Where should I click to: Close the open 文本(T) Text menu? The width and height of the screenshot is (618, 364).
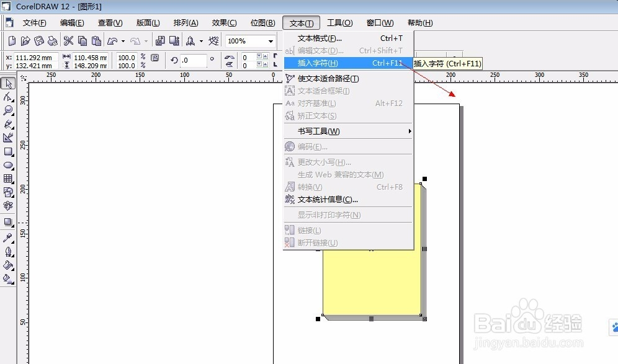tap(302, 23)
